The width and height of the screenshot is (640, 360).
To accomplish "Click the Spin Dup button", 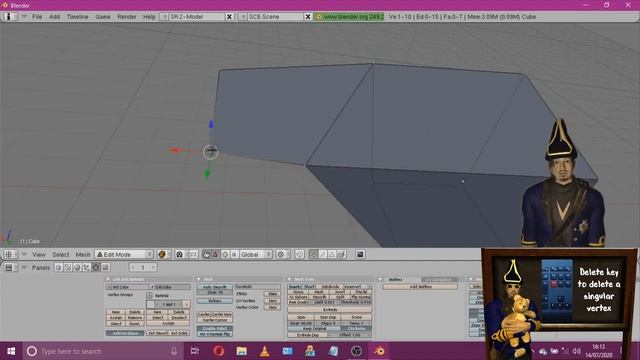I will (328, 317).
